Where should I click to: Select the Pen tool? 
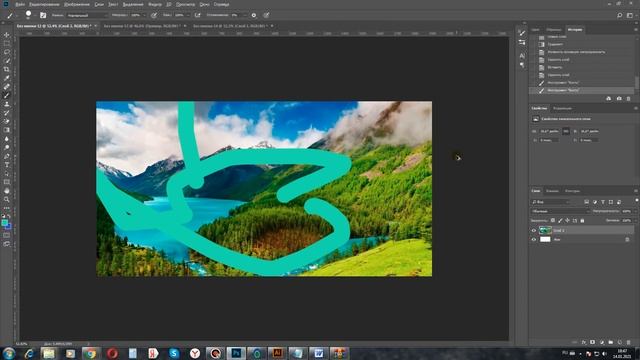[x=7, y=156]
